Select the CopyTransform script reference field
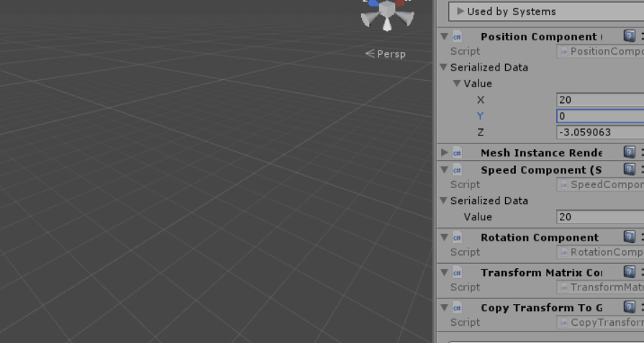This screenshot has height=343, width=644. tap(600, 322)
